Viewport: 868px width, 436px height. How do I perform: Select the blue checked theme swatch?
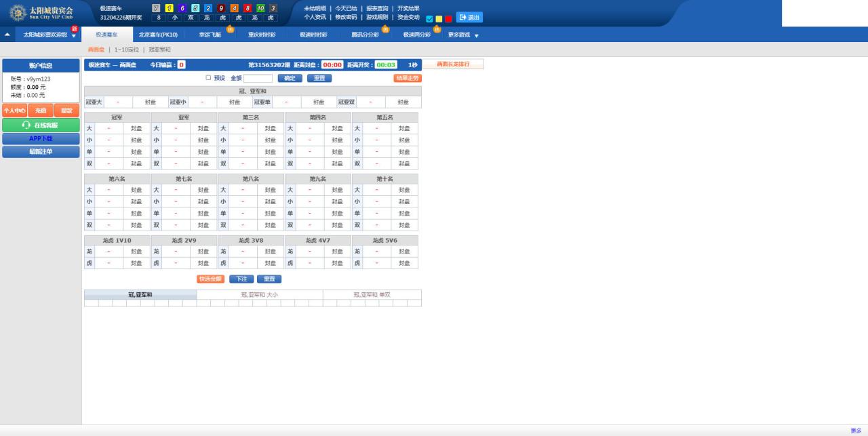pyautogui.click(x=429, y=19)
